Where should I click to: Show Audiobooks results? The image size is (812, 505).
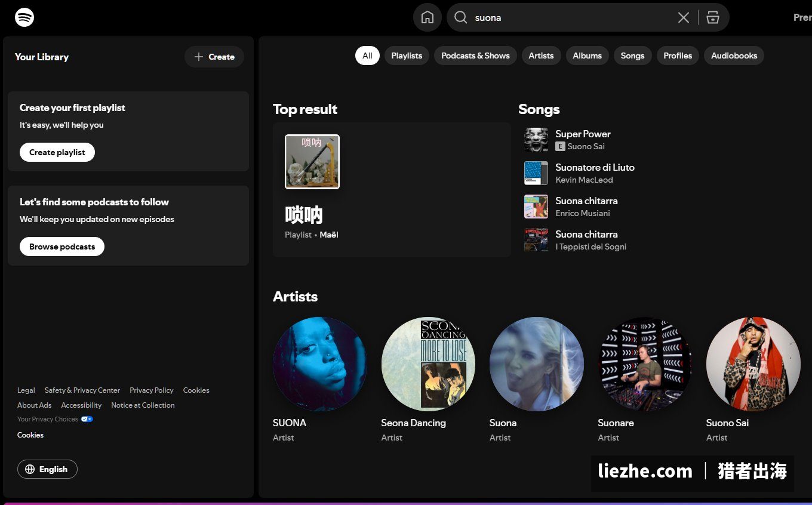(734, 56)
